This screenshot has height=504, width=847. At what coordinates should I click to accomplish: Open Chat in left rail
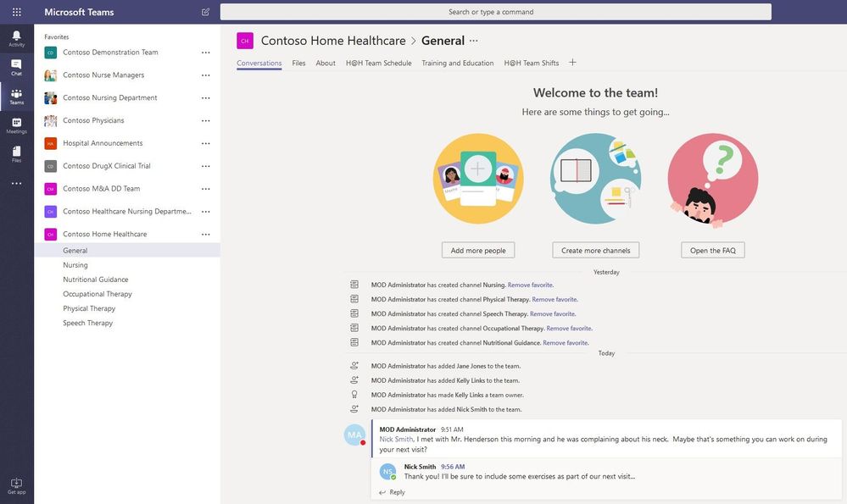(x=17, y=68)
